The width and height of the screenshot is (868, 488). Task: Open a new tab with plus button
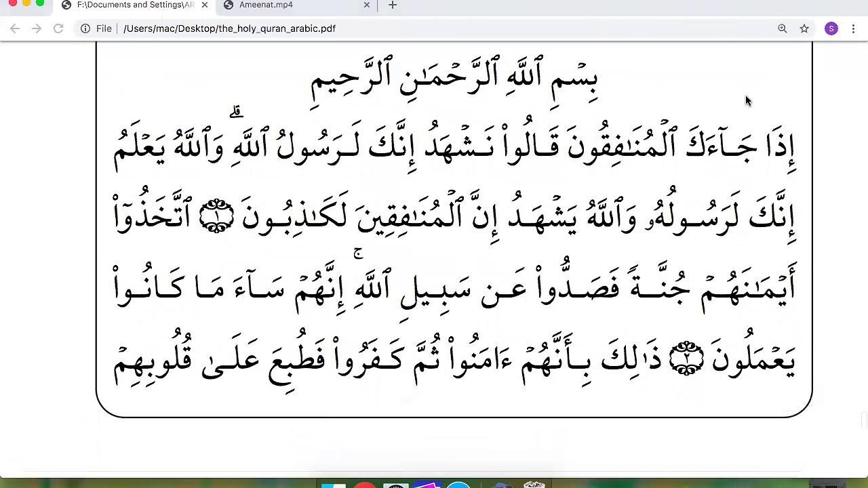(x=392, y=5)
